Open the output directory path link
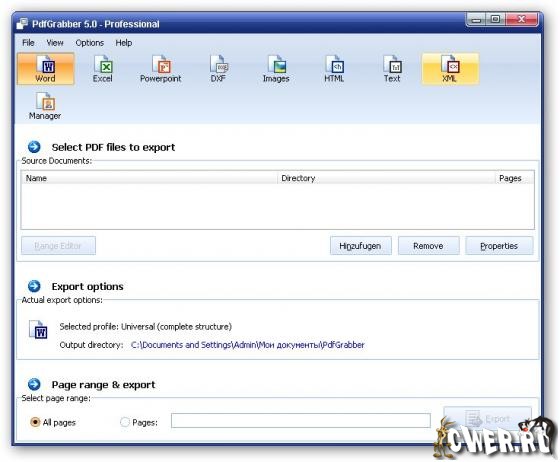 pos(248,345)
